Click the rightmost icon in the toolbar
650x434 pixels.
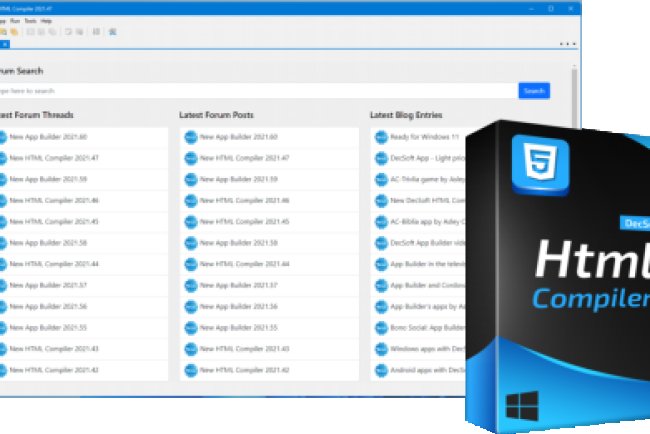tap(113, 31)
